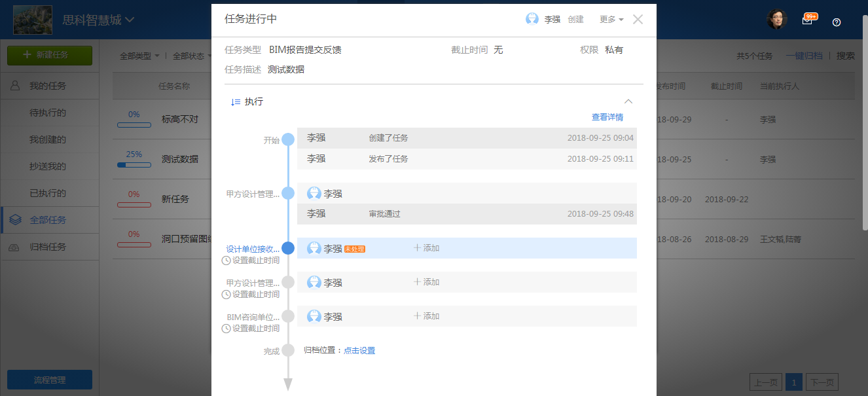The image size is (868, 396).
Task: Open the 更多 dropdown in the dialog header
Action: coord(610,19)
